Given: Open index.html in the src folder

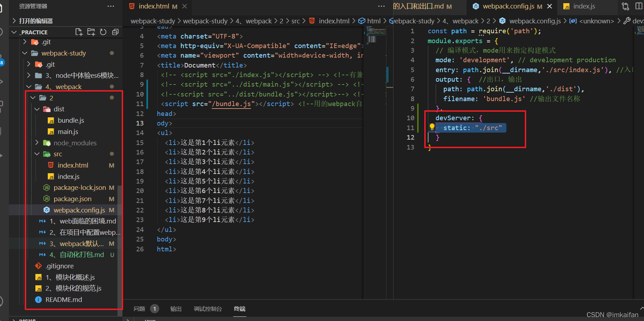Looking at the screenshot, I should [x=73, y=165].
